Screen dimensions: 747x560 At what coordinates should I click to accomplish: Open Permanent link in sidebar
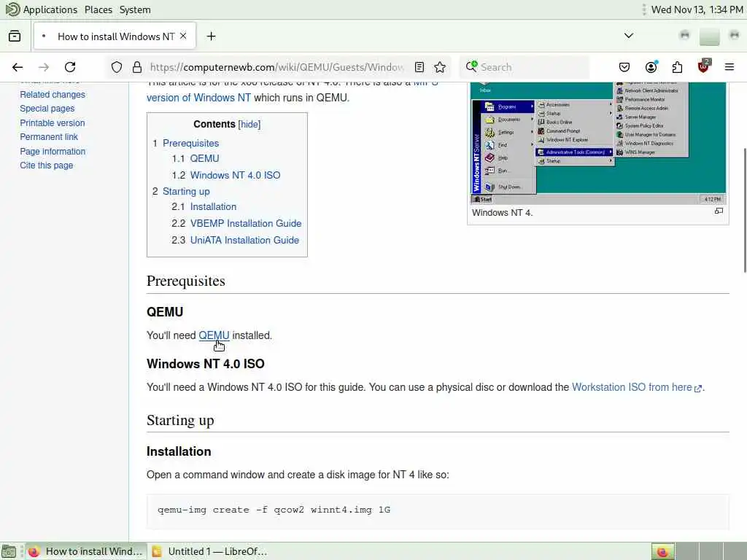click(x=49, y=136)
